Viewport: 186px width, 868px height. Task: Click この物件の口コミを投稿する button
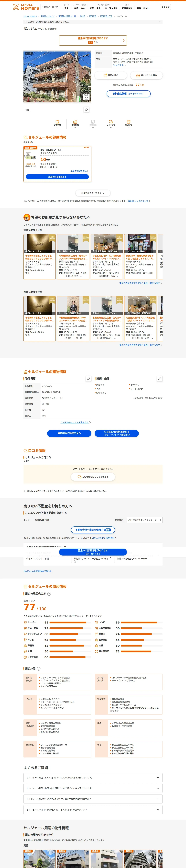click(x=93, y=477)
